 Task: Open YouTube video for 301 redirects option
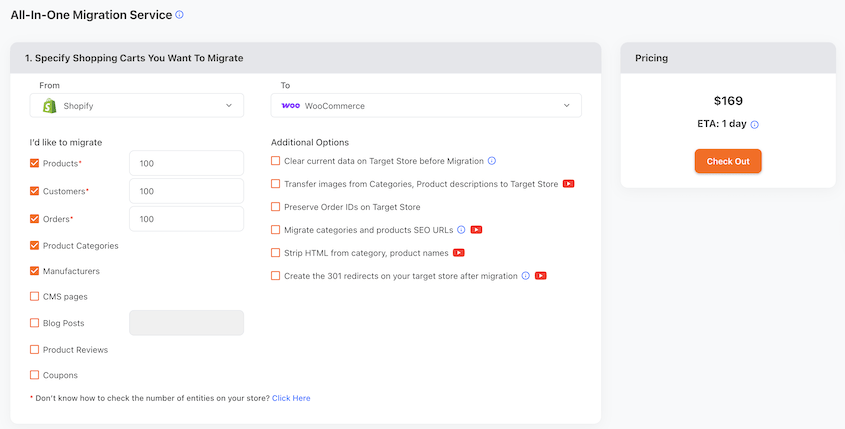tap(540, 276)
